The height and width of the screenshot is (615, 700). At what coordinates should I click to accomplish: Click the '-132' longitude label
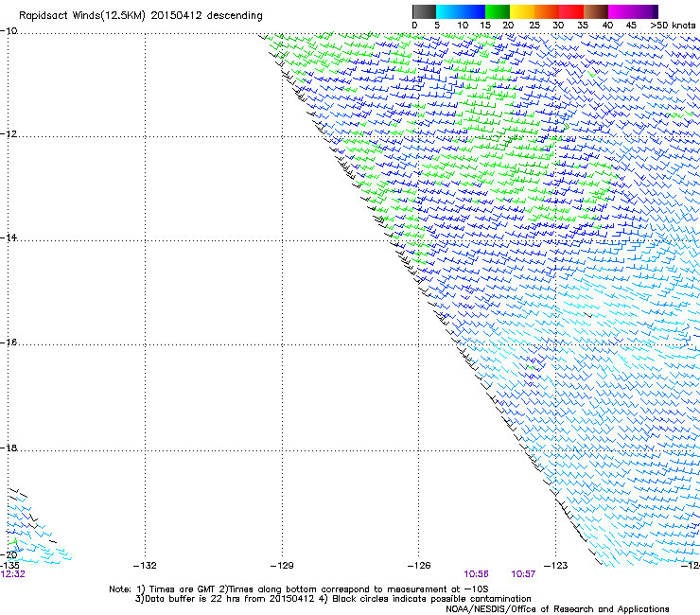coord(145,566)
